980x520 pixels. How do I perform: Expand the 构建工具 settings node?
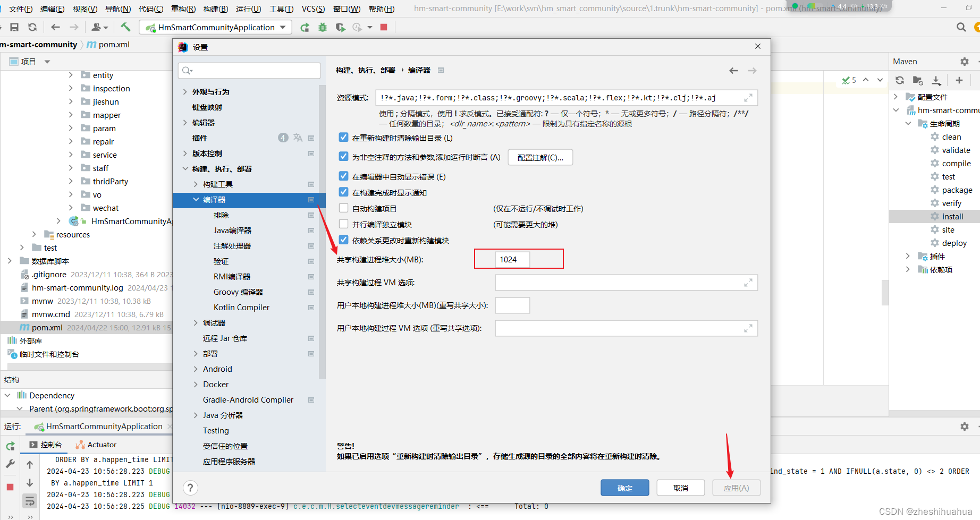[196, 184]
